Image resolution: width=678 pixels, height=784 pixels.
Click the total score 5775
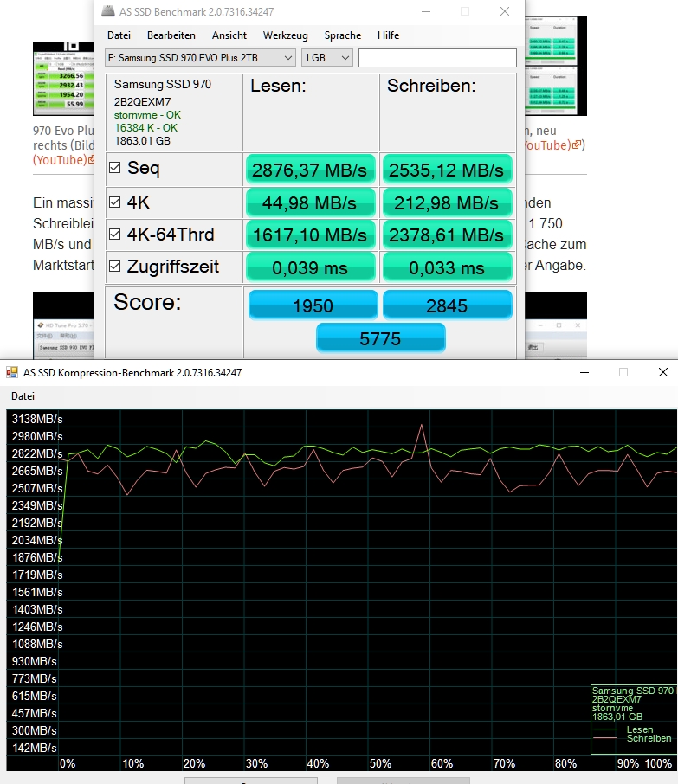[x=380, y=338]
